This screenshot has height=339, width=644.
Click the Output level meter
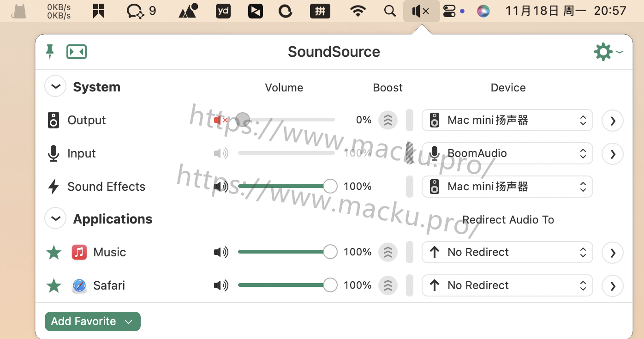(410, 120)
